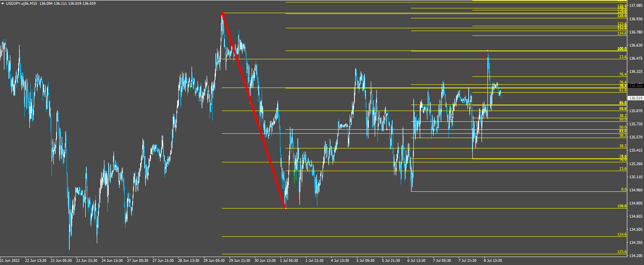
Task: Click the 7 Jul 21:30 time label
Action: (468, 261)
